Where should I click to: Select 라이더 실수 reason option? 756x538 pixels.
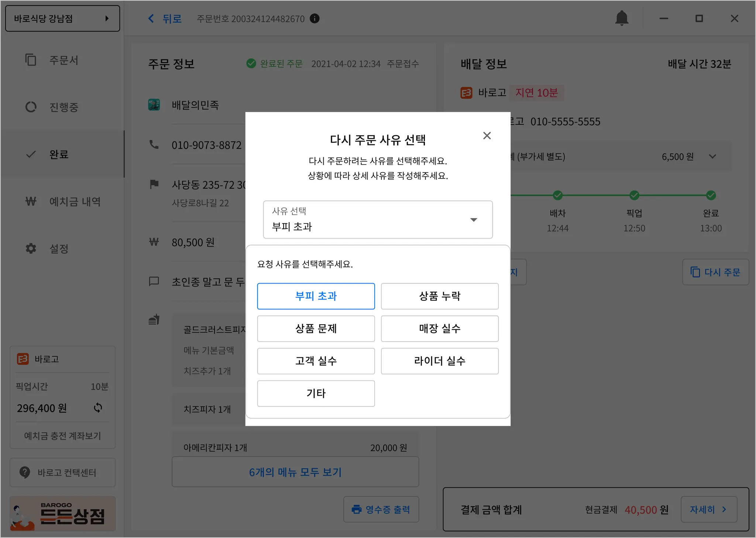[x=439, y=361]
